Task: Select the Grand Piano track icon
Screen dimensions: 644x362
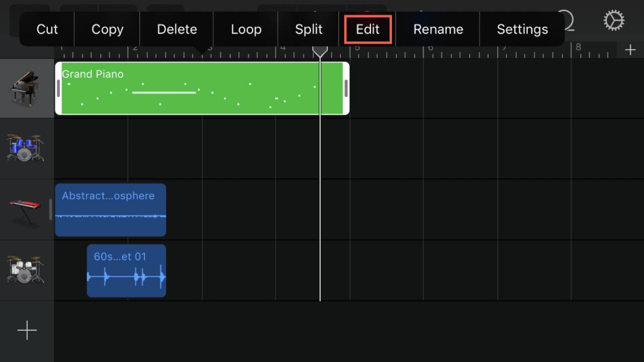Action: pos(24,89)
